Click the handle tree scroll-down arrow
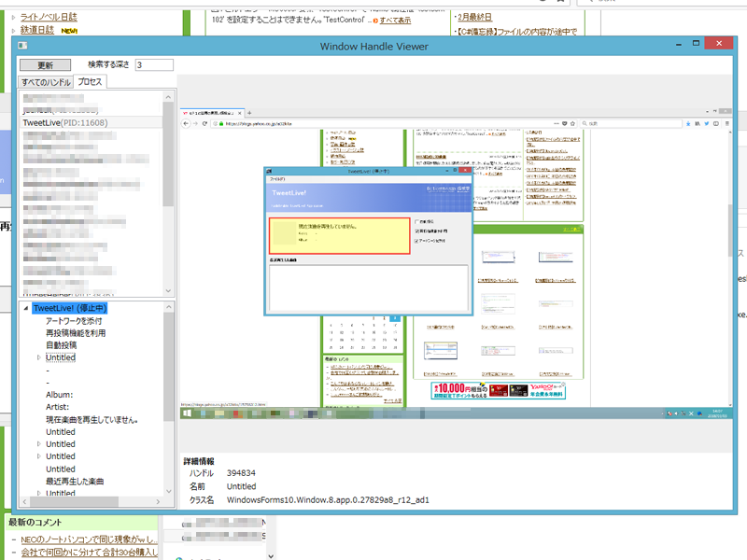This screenshot has height=560, width=747. tap(169, 491)
